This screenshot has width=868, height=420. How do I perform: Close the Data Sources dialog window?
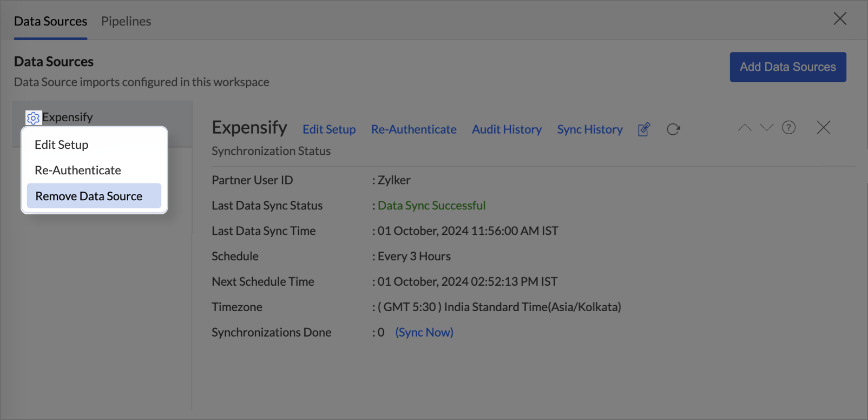tap(840, 19)
